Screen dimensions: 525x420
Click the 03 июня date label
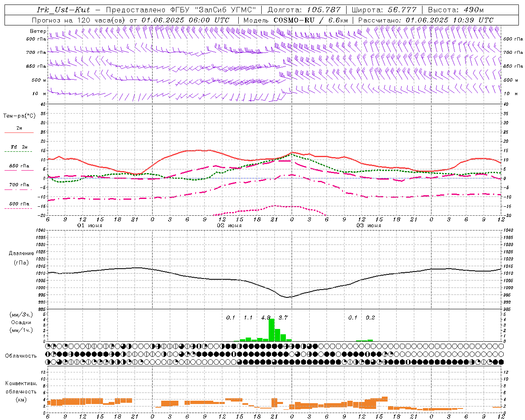pyautogui.click(x=368, y=226)
